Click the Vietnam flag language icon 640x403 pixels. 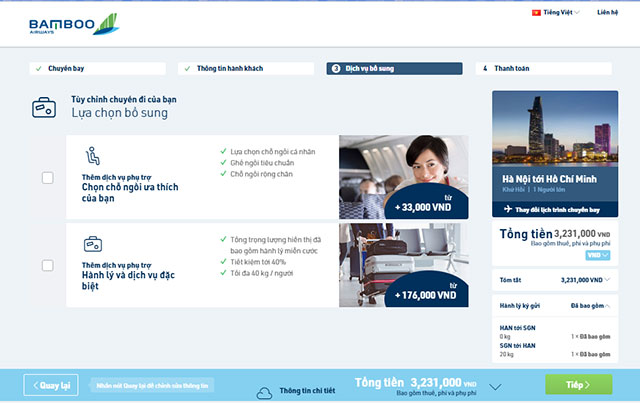pyautogui.click(x=535, y=13)
